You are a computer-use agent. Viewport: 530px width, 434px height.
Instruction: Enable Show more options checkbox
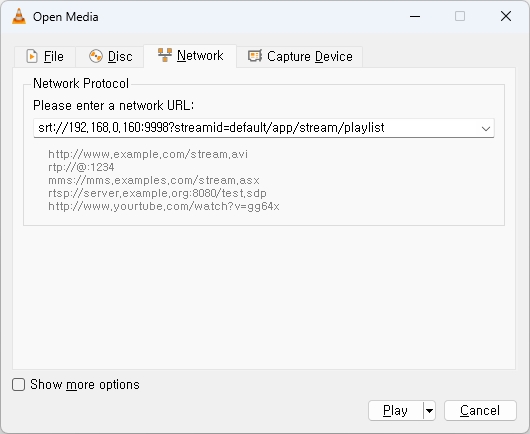19,385
